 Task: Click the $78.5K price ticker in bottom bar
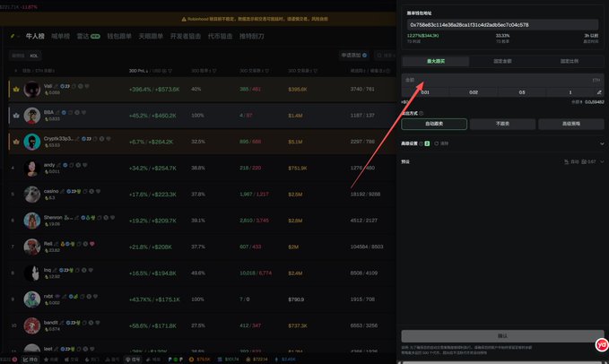pos(200,360)
